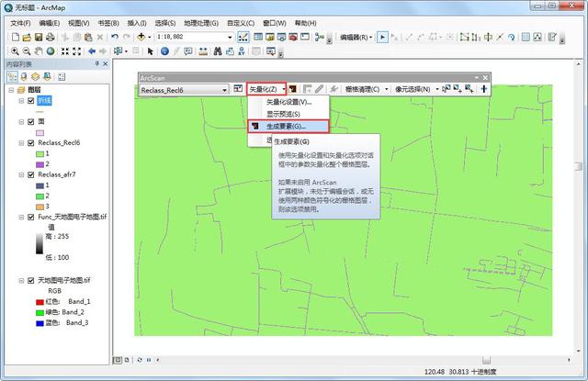Click the Fixed Zoom In icon
This screenshot has height=381, width=588.
65,51
